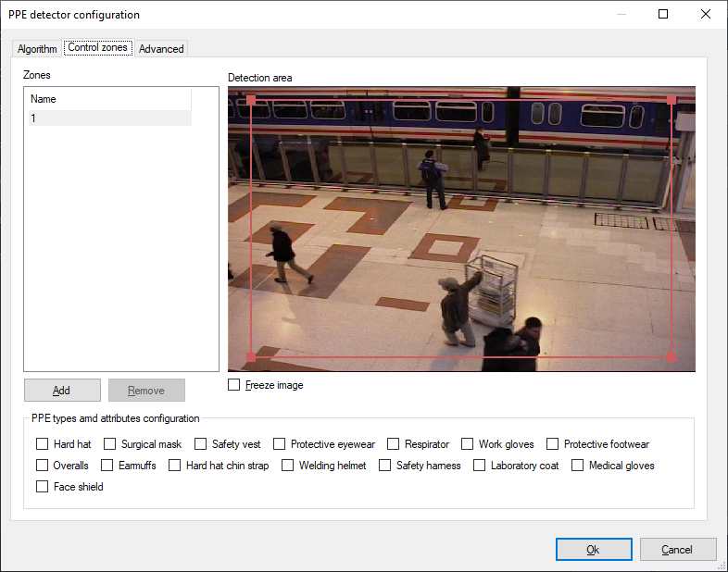Click the bottom-right detection zone handle
Image resolution: width=728 pixels, height=572 pixels.
[x=671, y=357]
